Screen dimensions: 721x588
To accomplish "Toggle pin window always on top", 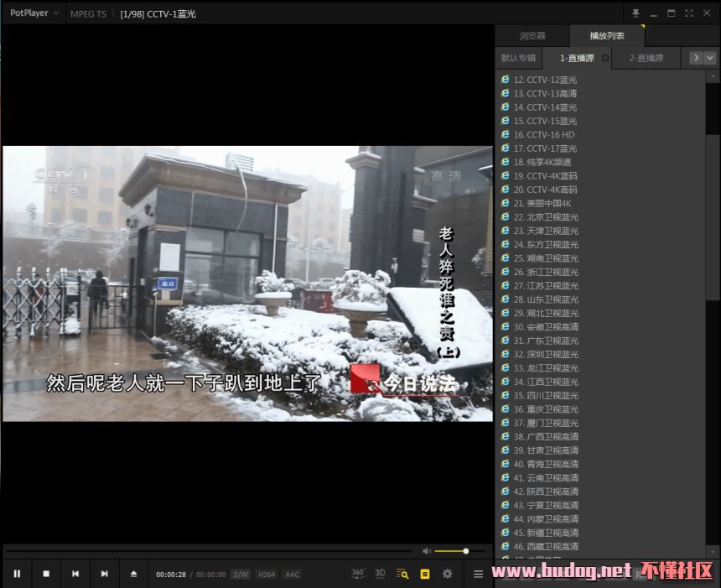I will 635,13.
